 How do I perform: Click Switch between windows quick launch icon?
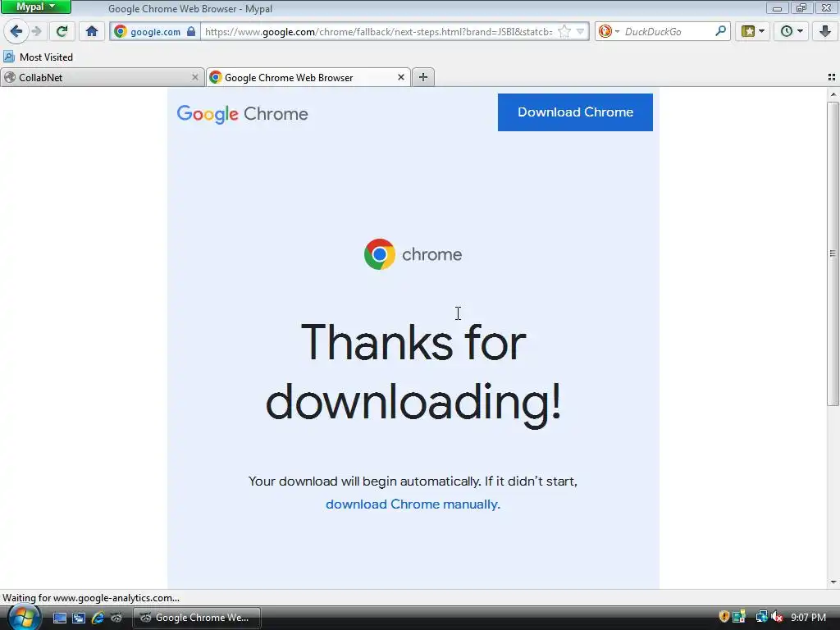79,618
